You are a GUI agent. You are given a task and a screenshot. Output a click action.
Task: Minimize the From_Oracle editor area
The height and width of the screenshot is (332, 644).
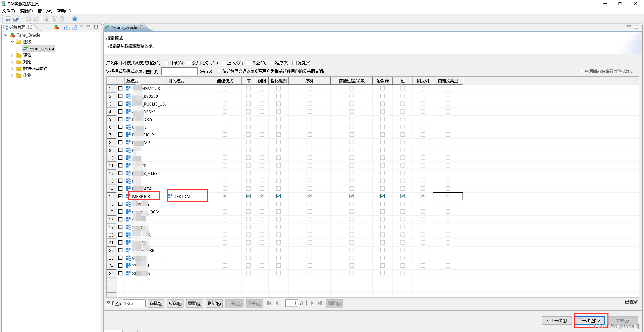[629, 26]
